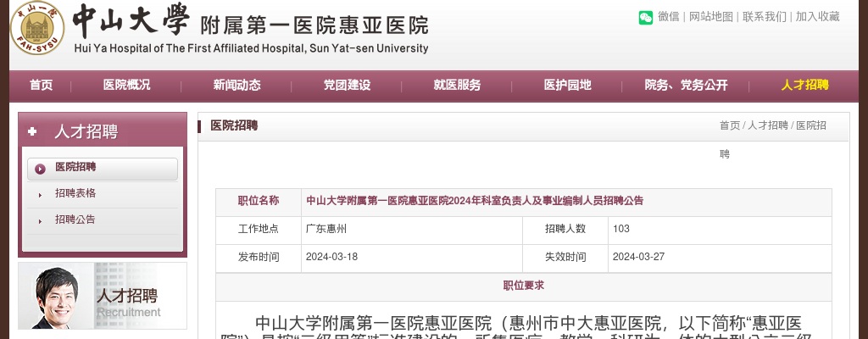The height and width of the screenshot is (339, 868).
Task: Click the round arrow icon next to 医院招聘
Action: click(40, 169)
